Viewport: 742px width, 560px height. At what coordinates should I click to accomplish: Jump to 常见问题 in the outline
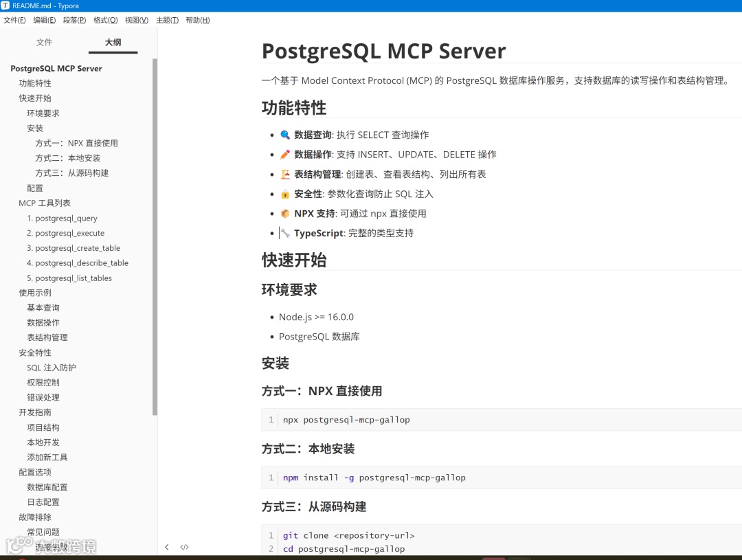43,532
